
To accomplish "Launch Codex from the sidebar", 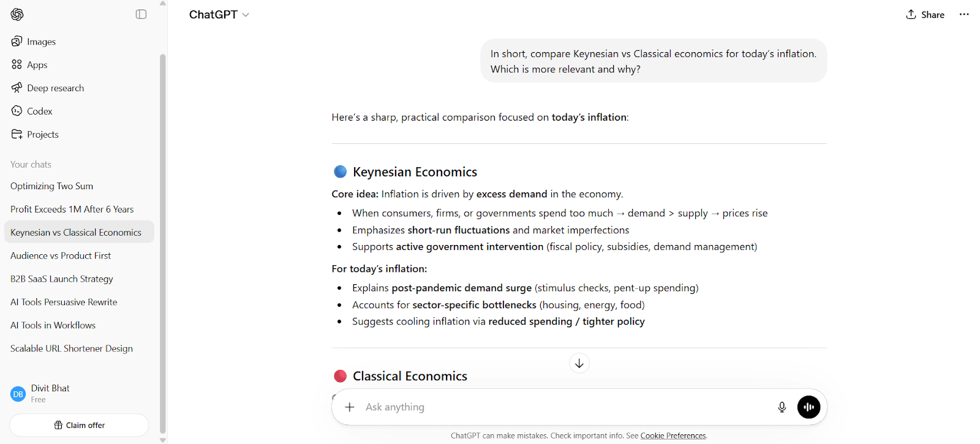I will tap(39, 111).
